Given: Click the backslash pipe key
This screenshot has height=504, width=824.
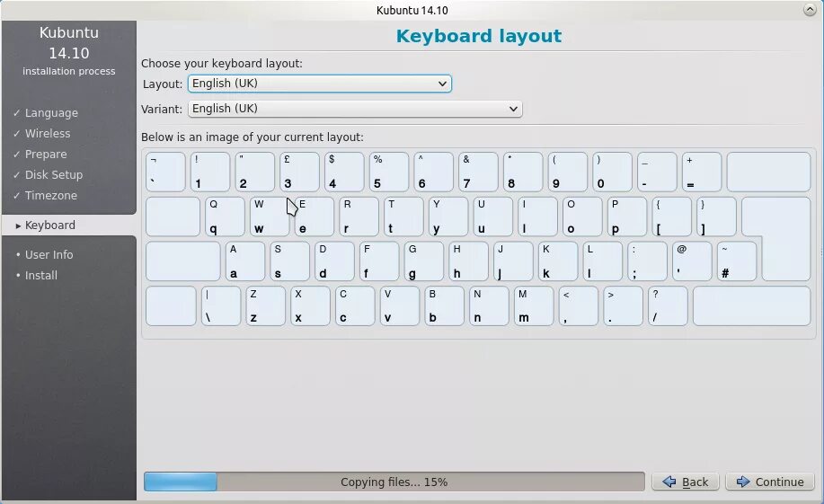Looking at the screenshot, I should pos(221,305).
